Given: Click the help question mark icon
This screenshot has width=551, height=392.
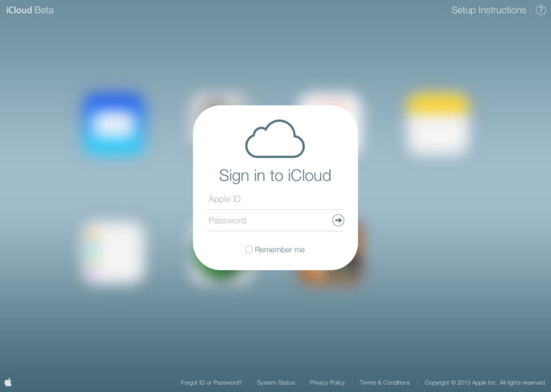Looking at the screenshot, I should click(541, 10).
